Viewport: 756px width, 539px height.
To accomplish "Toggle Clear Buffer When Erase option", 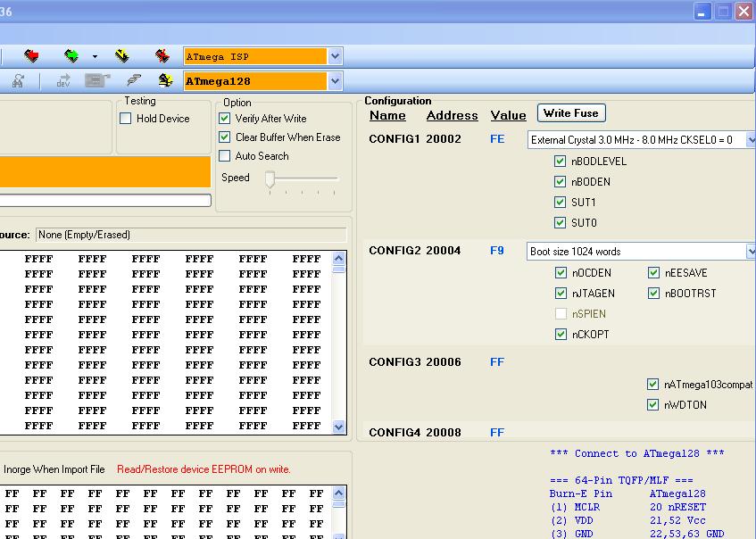I will [224, 137].
